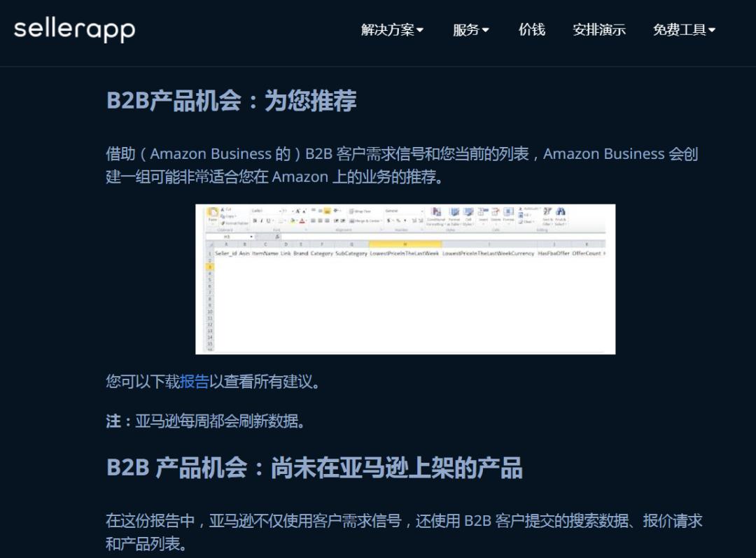This screenshot has height=558, width=756.
Task: Click the paragraph beginning 借助（Amazon Business 的）
Action: tap(402, 165)
